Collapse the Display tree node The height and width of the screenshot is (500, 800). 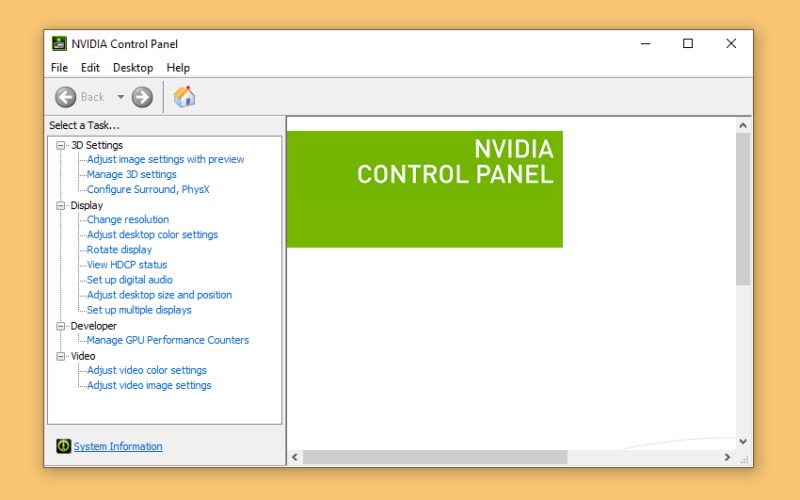coord(61,206)
